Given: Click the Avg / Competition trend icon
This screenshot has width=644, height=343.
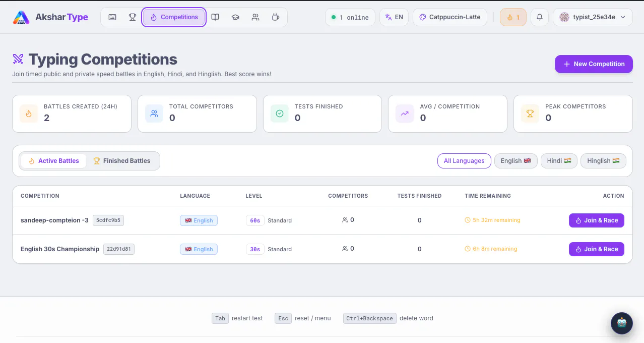Looking at the screenshot, I should [404, 114].
